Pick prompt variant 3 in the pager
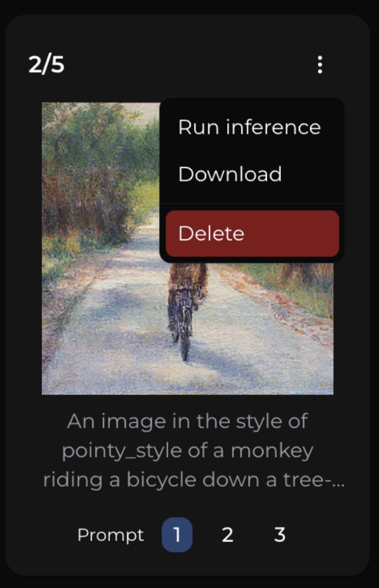379x588 pixels. click(280, 535)
